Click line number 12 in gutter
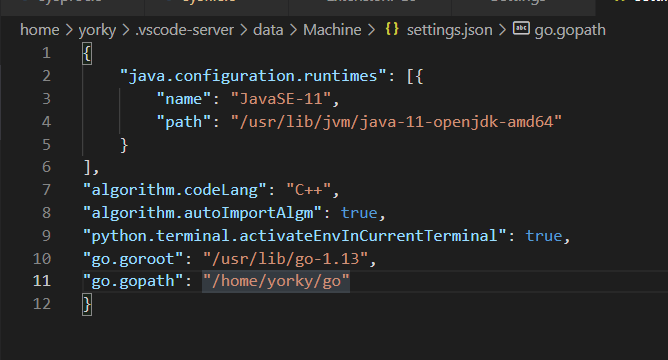668x360 pixels. (x=42, y=304)
